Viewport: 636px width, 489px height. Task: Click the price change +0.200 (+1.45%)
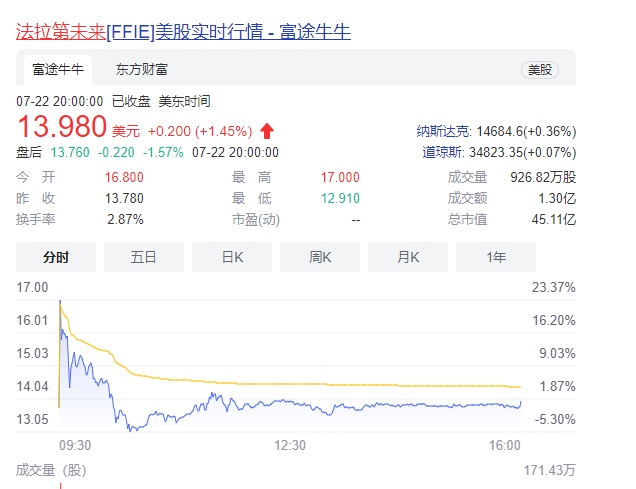point(200,131)
